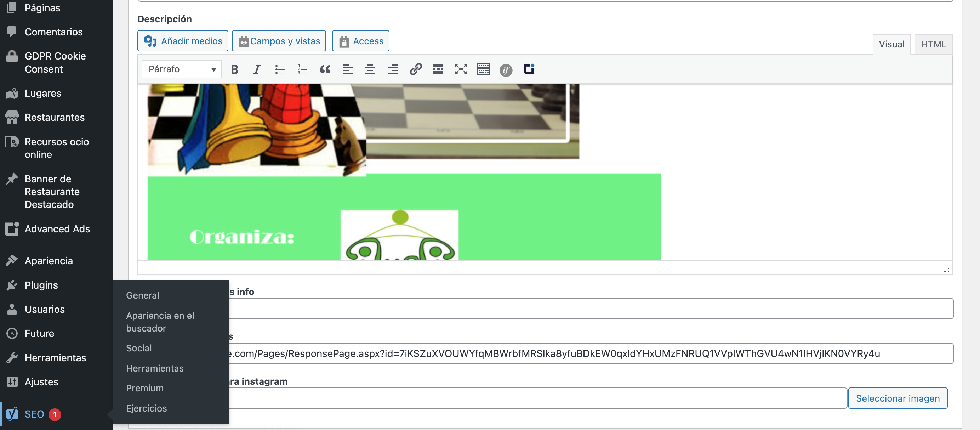Click the Comentarios speech bubble icon
This screenshot has height=430, width=980.
12,32
